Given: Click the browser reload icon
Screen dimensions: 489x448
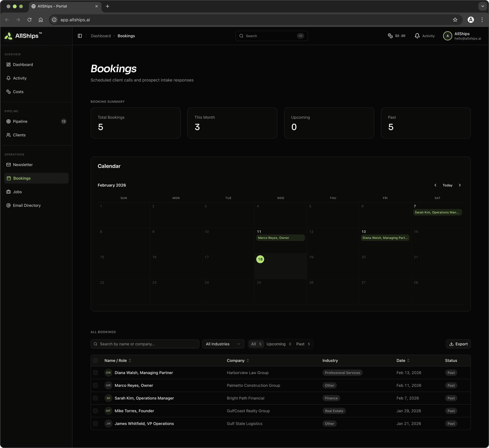Looking at the screenshot, I should pyautogui.click(x=29, y=20).
